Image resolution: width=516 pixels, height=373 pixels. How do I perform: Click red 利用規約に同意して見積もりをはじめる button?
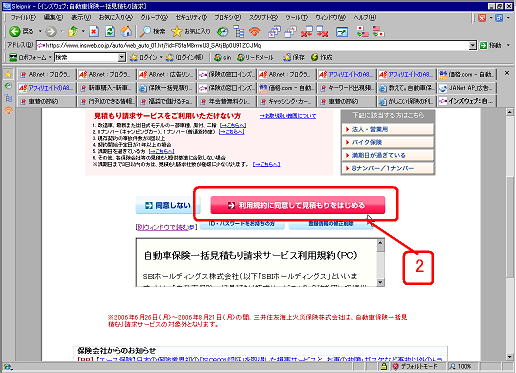click(x=298, y=205)
